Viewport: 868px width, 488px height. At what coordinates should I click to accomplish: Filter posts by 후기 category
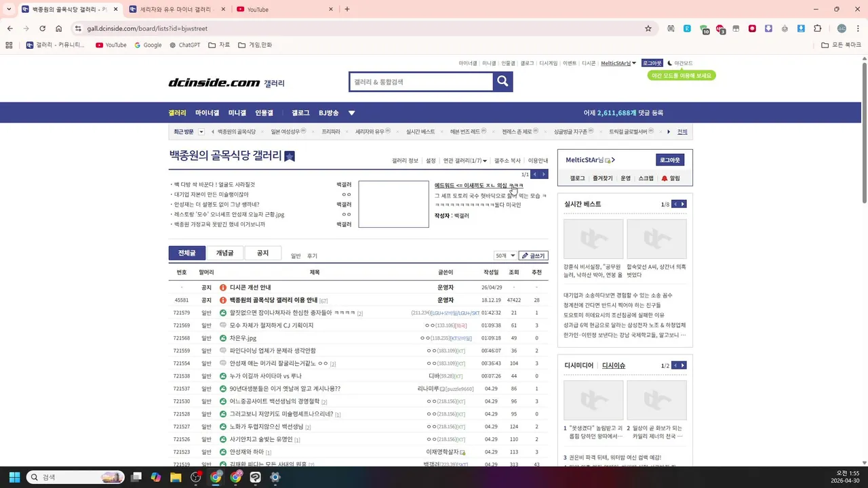[312, 256]
